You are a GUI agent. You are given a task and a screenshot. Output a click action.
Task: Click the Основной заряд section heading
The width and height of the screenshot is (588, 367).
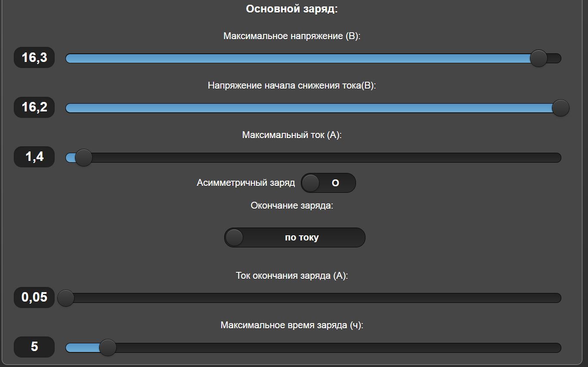pyautogui.click(x=292, y=9)
